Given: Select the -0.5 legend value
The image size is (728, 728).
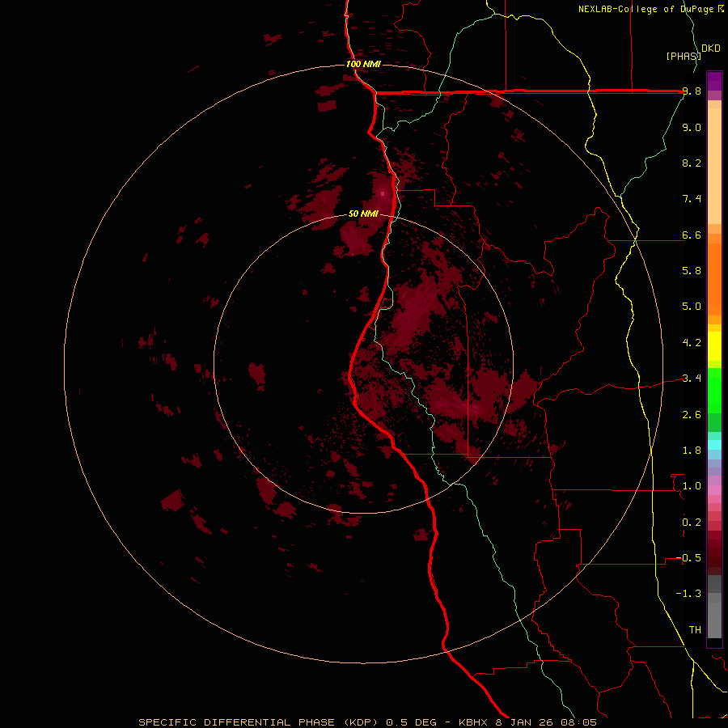Looking at the screenshot, I should click(x=688, y=558).
